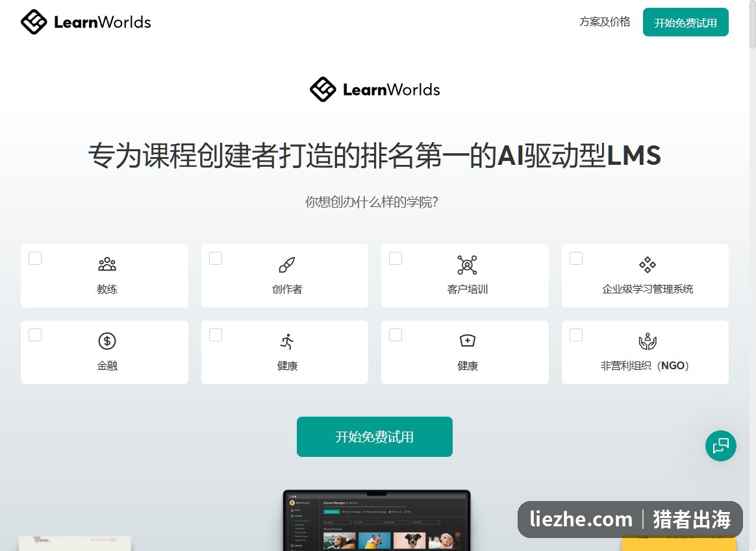Tick the 创作者 checkbox
Screen dimensions: 756x551
click(x=216, y=258)
